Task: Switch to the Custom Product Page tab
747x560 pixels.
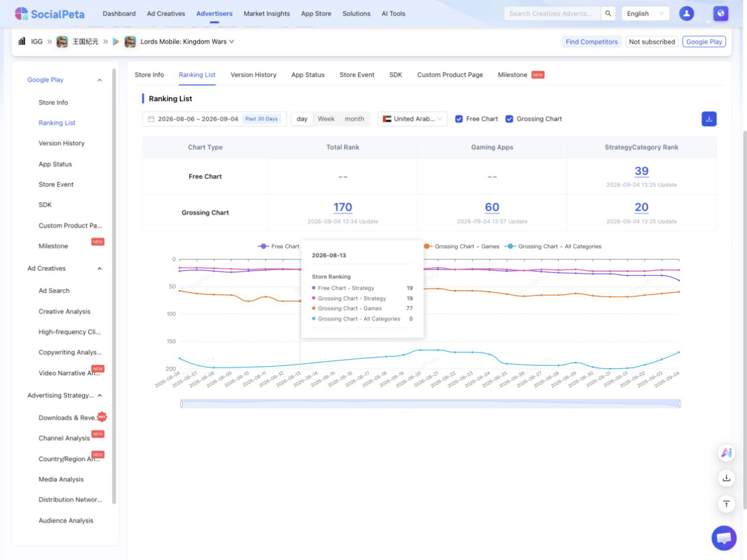Action: tap(450, 75)
